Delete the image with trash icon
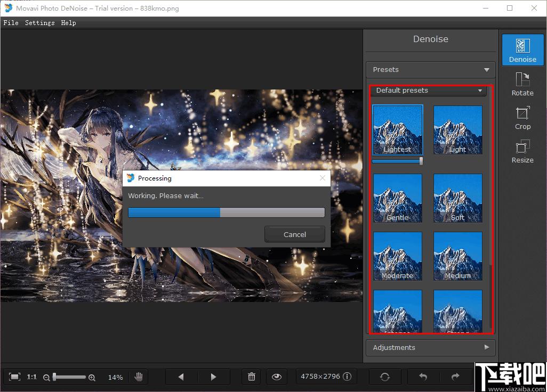Viewport: 547px width, 392px height. pos(252,377)
